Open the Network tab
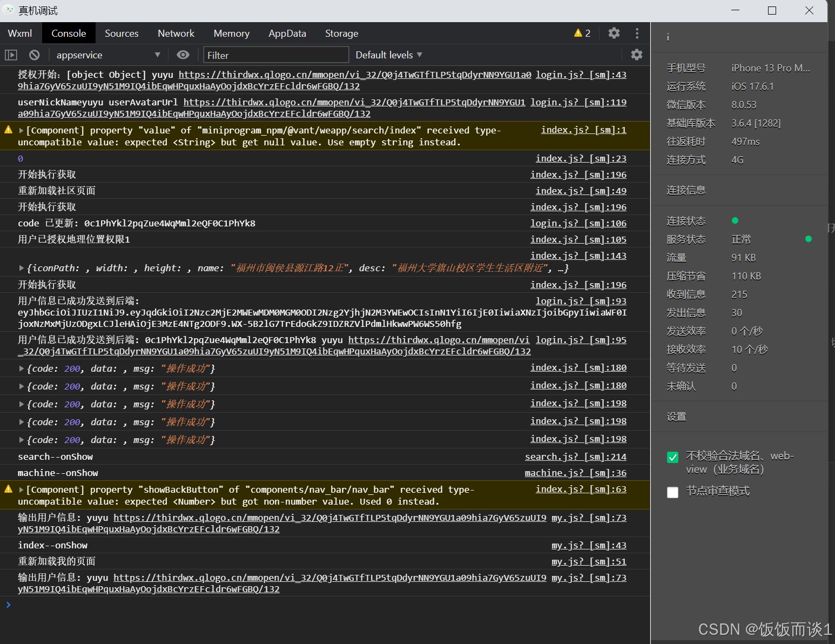 [176, 33]
